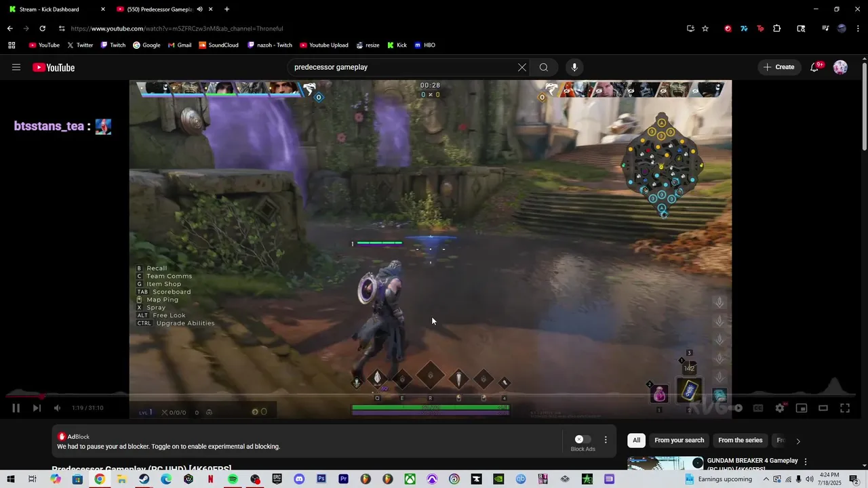Screen dimensions: 868x488
Task: Search with your voice microphone button
Action: pyautogui.click(x=574, y=67)
